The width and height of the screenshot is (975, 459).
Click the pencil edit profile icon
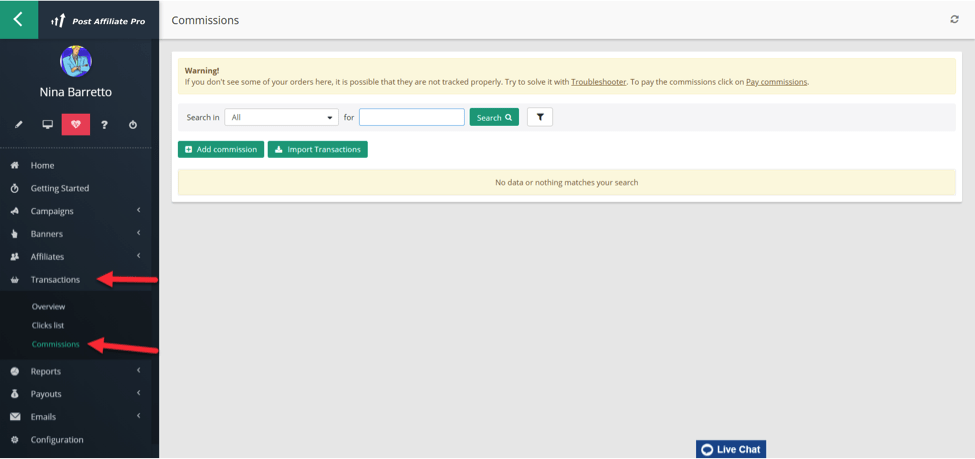point(19,125)
